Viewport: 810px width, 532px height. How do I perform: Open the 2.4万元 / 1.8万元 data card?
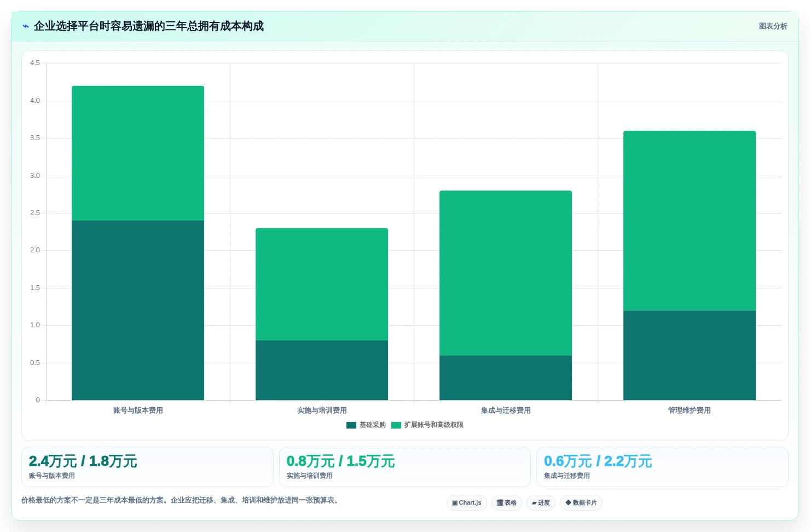tap(147, 467)
